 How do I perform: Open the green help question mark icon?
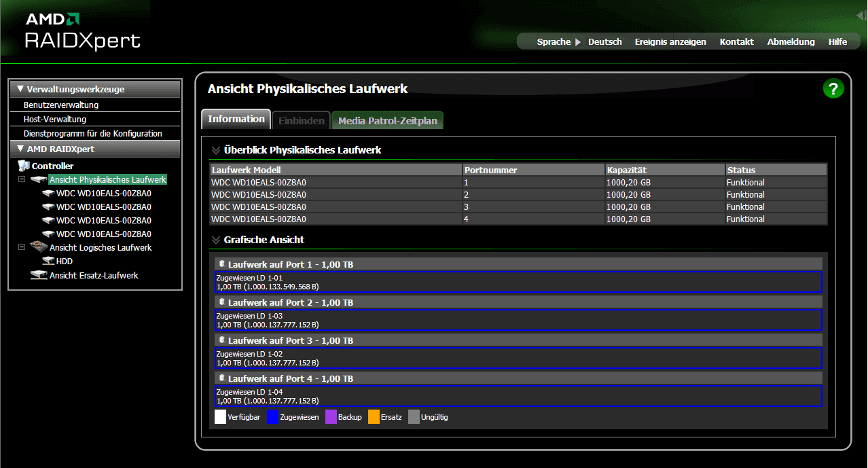(833, 89)
